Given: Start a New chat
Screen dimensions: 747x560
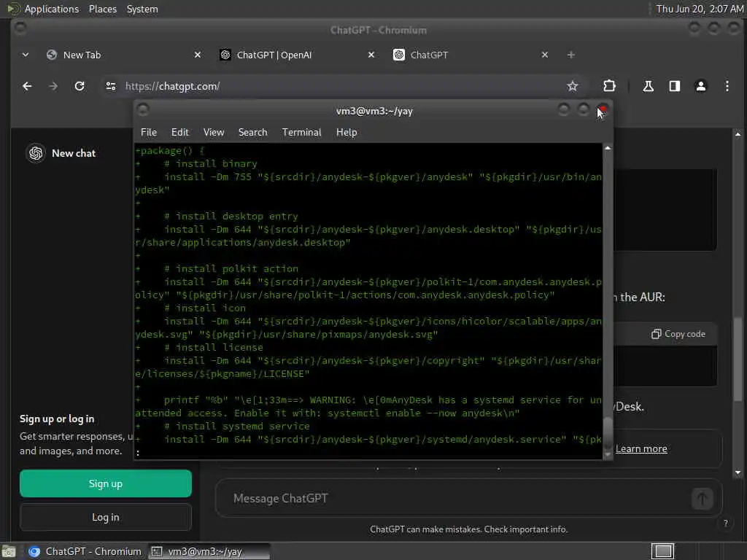Looking at the screenshot, I should point(74,153).
